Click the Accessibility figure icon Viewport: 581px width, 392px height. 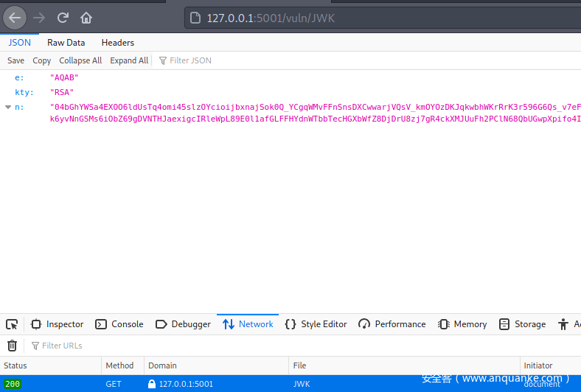563,325
